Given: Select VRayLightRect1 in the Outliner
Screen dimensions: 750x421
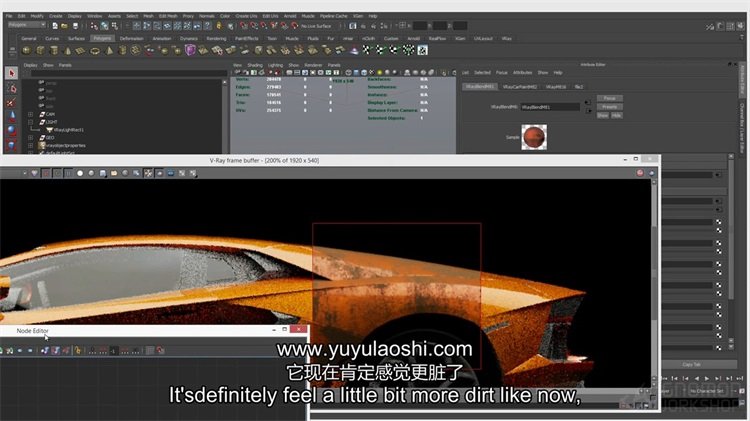Looking at the screenshot, I should [68, 130].
